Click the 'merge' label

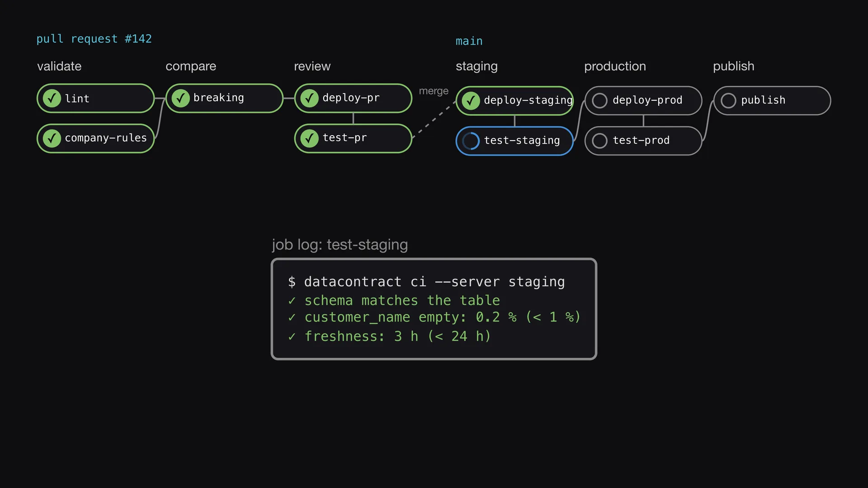coord(434,91)
